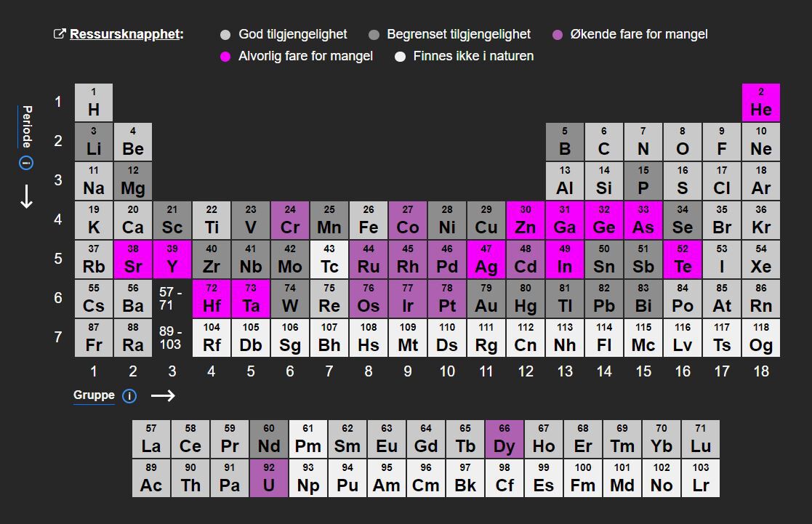
Task: Click the Gruppe label link
Action: (94, 395)
